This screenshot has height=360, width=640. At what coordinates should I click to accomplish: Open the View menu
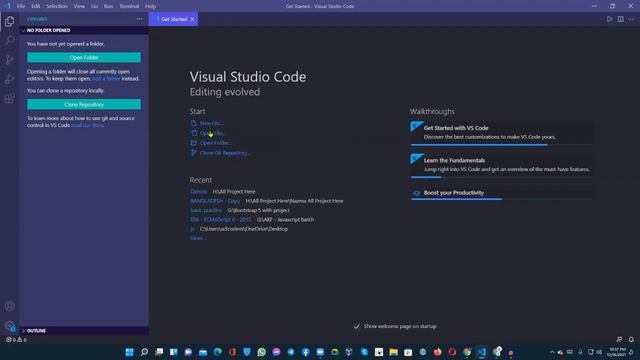click(79, 6)
